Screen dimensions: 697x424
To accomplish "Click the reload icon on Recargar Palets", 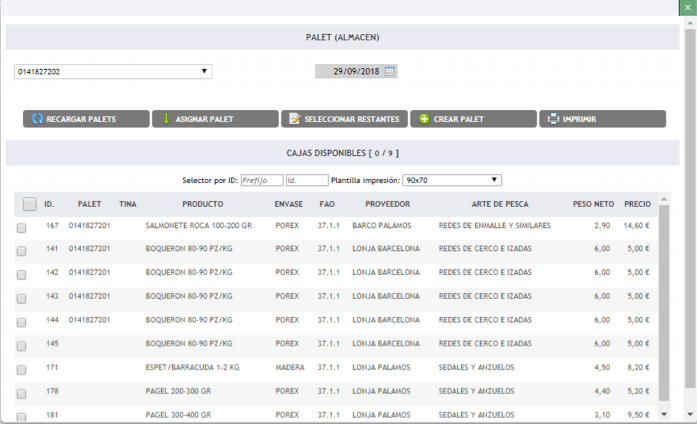I will [x=37, y=119].
